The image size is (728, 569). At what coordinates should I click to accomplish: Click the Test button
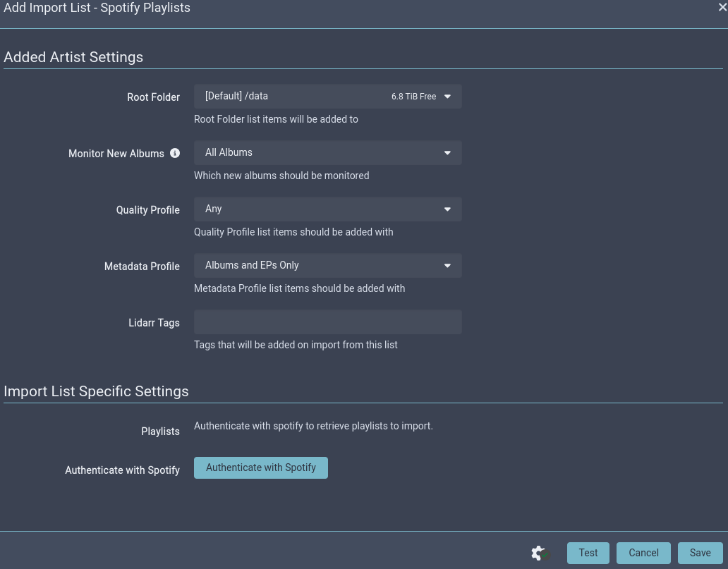coord(588,553)
